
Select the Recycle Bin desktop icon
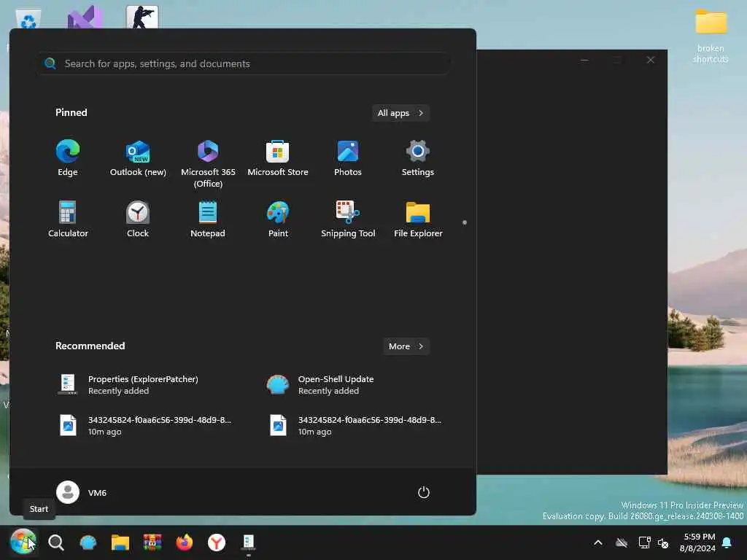point(28,19)
